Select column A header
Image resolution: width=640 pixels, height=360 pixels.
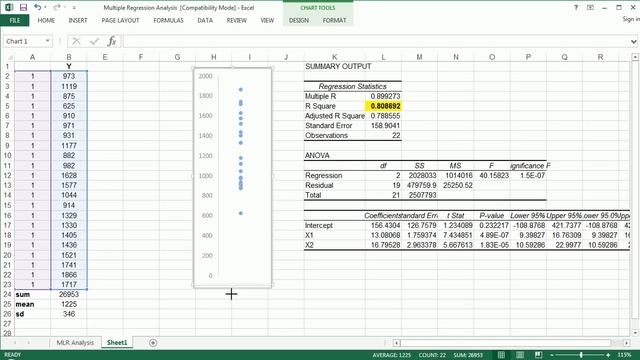click(x=32, y=57)
